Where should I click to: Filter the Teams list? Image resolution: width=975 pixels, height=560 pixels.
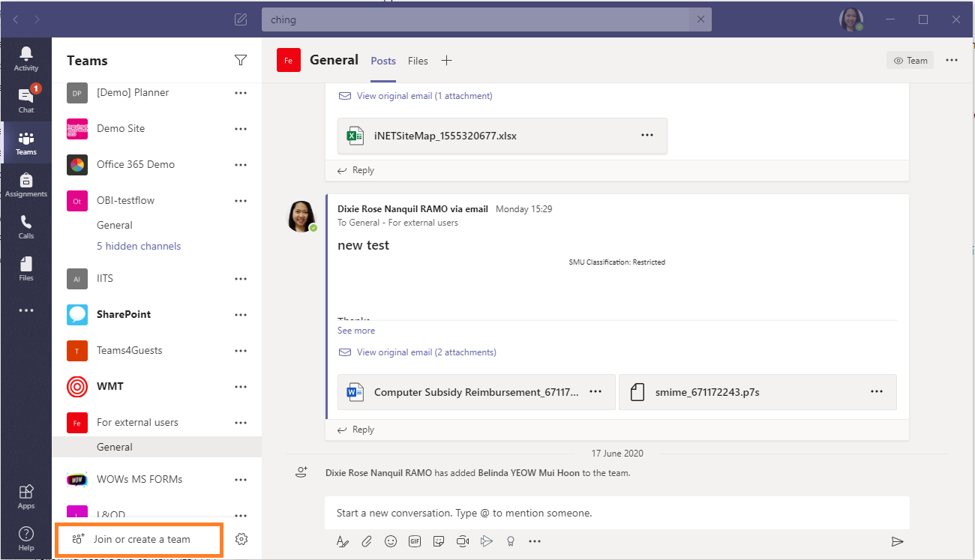tap(241, 60)
